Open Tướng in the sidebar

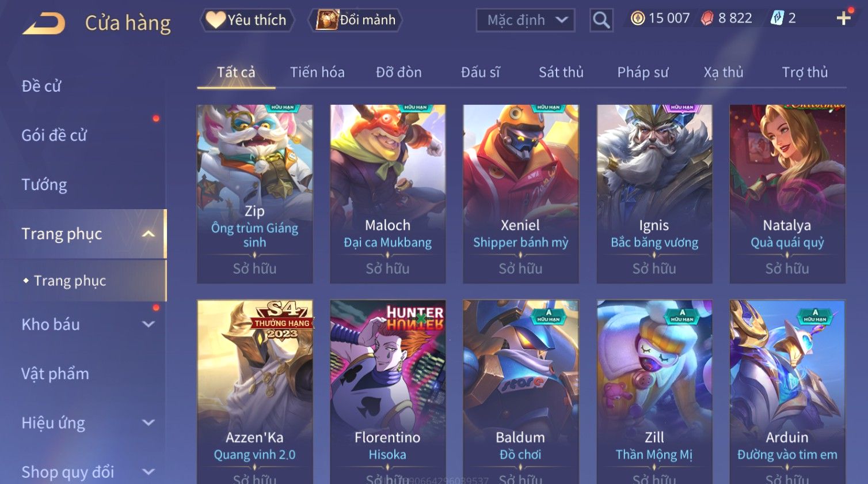point(44,185)
